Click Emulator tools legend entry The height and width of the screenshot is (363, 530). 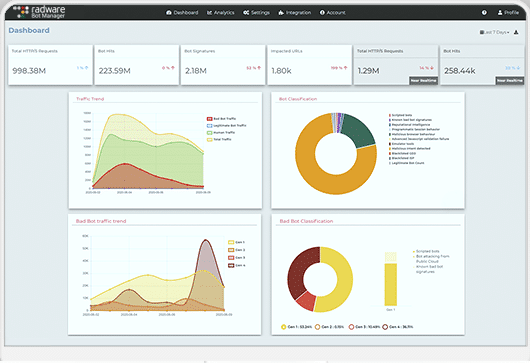402,144
